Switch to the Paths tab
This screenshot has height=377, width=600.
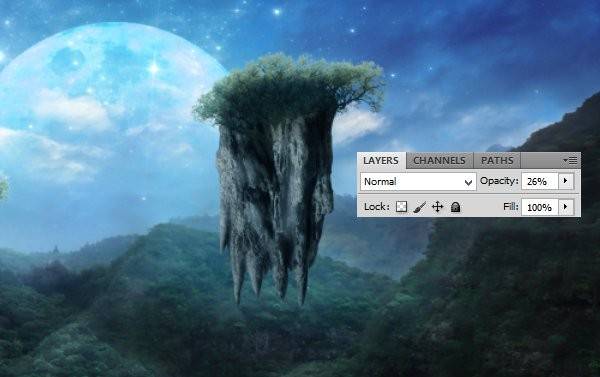(497, 160)
